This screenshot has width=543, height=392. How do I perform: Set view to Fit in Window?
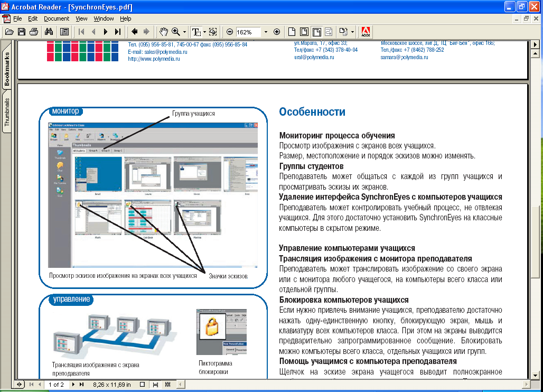(x=304, y=32)
